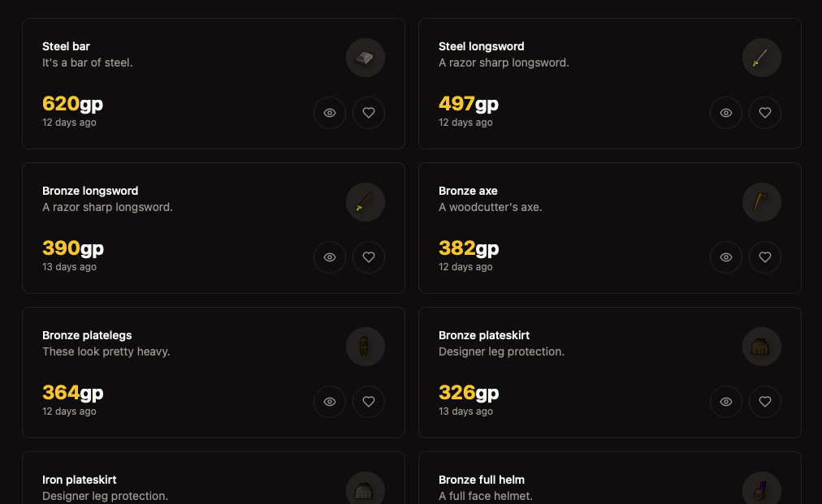The width and height of the screenshot is (822, 504).
Task: Toggle watch on the Bronze platelegs listing
Action: (329, 402)
